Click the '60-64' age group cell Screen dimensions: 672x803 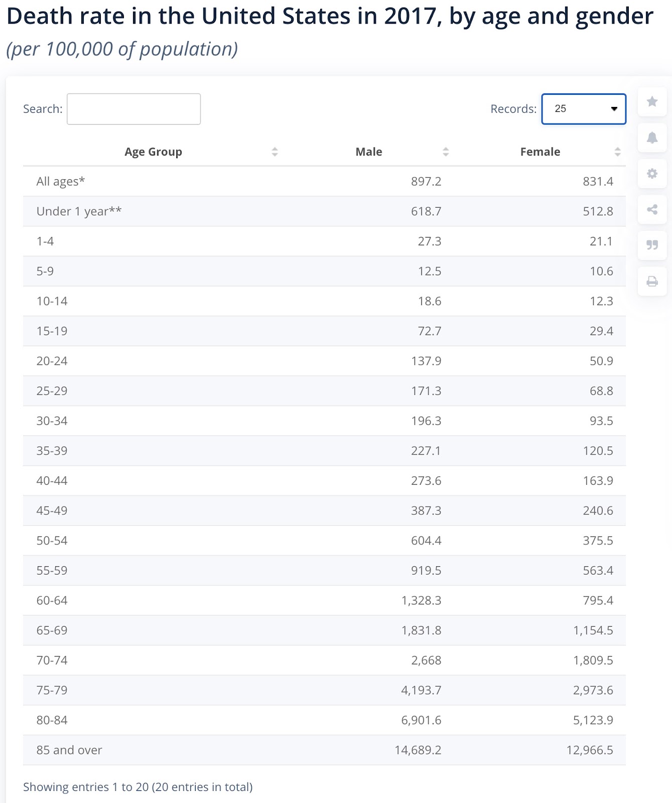click(x=52, y=600)
